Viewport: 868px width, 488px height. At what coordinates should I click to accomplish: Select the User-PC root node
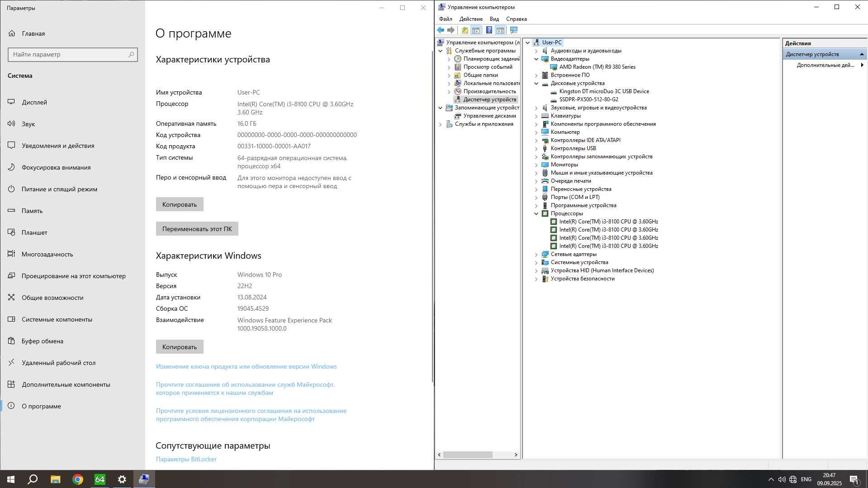click(x=552, y=43)
